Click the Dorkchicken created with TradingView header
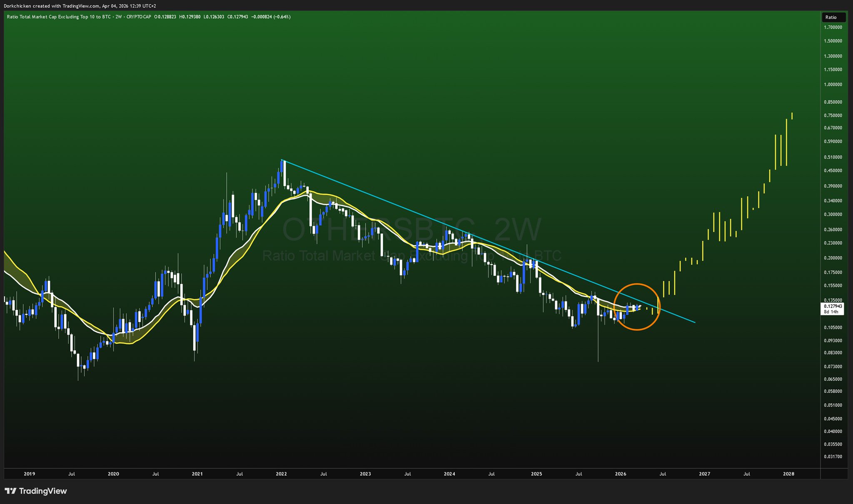Screen dimensions: 853x504 click(x=80, y=6)
